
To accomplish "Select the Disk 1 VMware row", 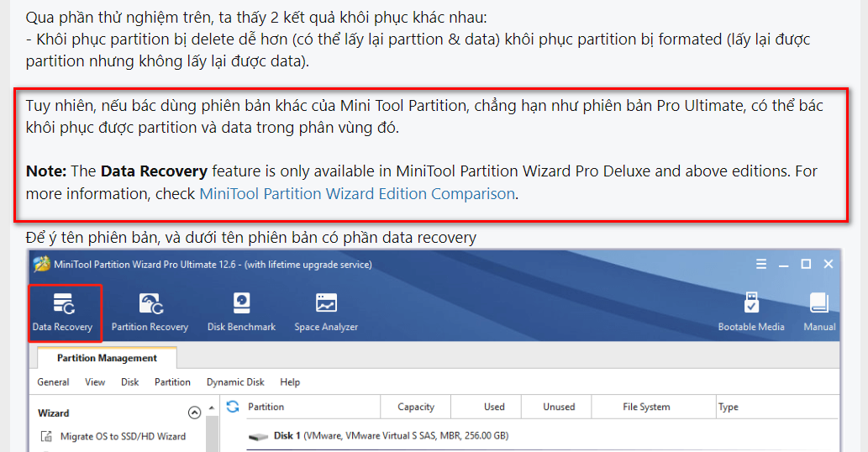I will [x=543, y=436].
